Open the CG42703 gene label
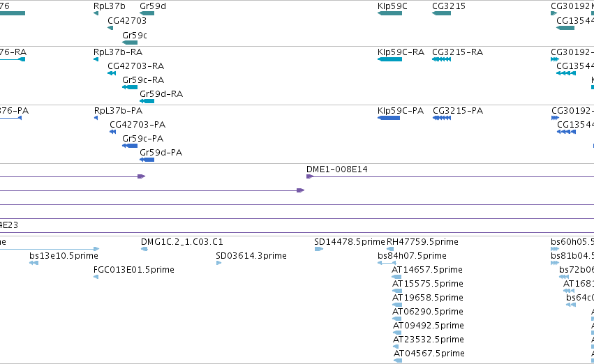This screenshot has height=364, width=594. 127,21
